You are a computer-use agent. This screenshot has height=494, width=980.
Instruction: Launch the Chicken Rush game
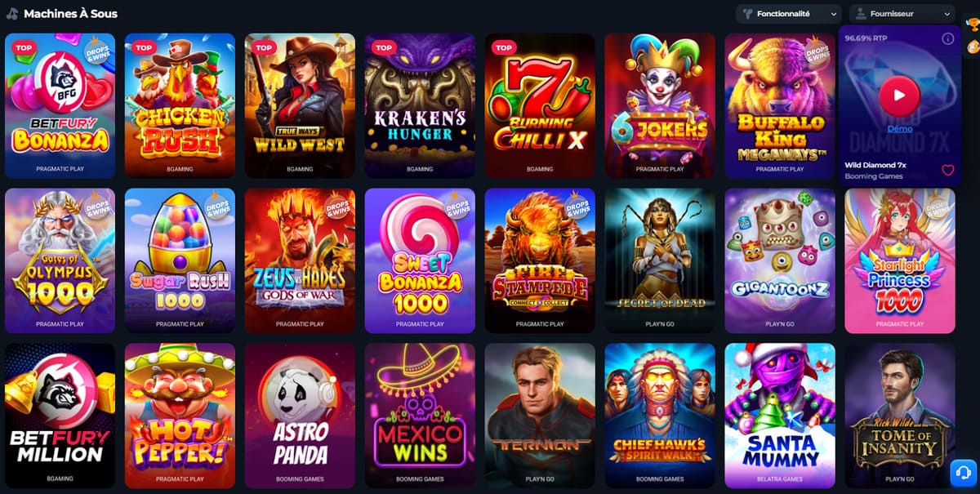click(180, 105)
